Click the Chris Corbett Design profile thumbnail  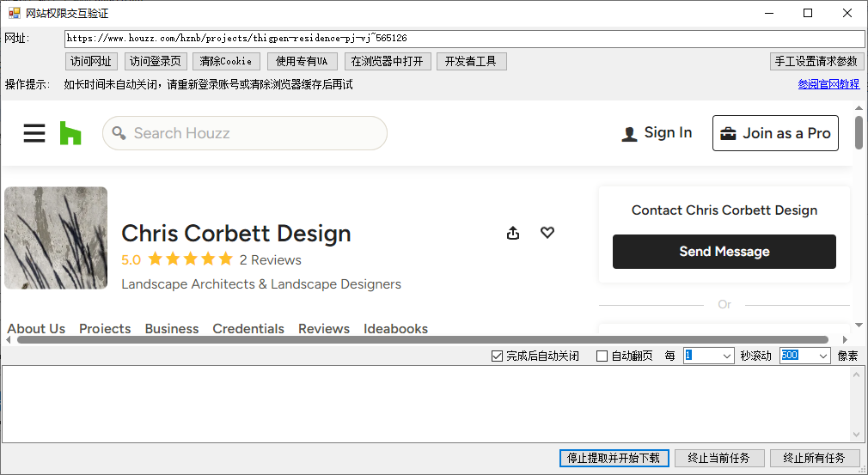click(56, 238)
